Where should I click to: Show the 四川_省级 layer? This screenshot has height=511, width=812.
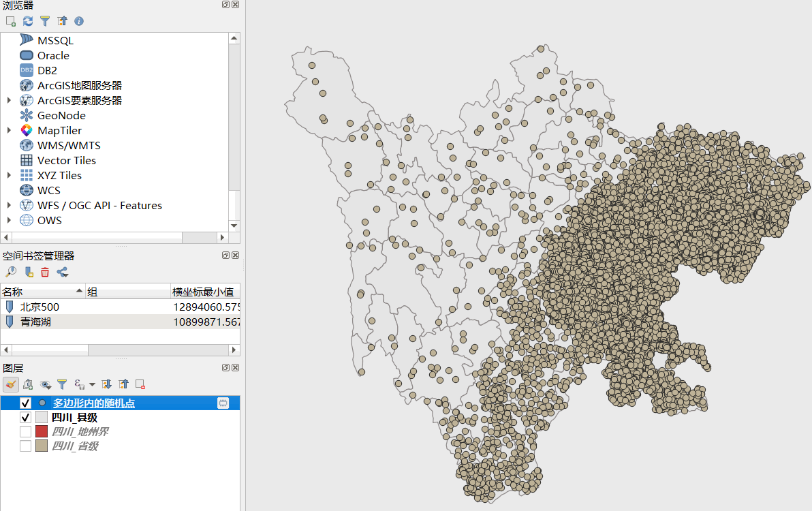[25, 446]
